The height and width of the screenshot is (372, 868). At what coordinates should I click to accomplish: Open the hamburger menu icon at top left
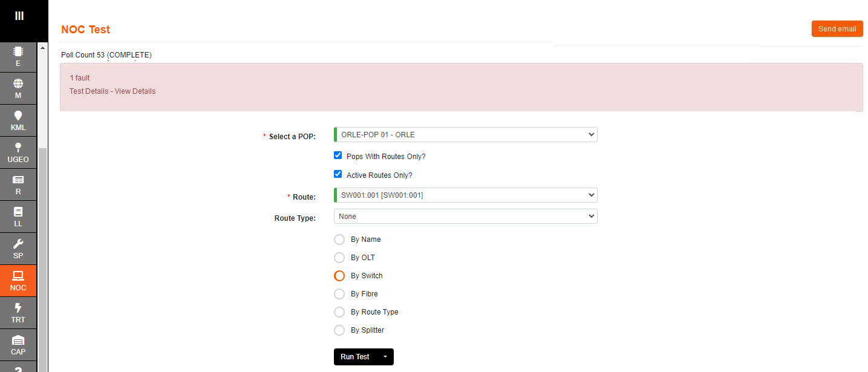19,16
